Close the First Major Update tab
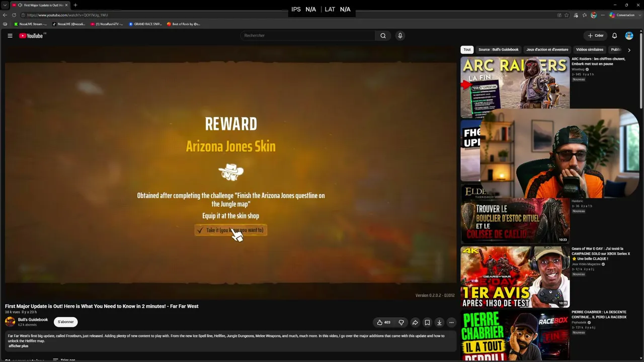 click(67, 5)
